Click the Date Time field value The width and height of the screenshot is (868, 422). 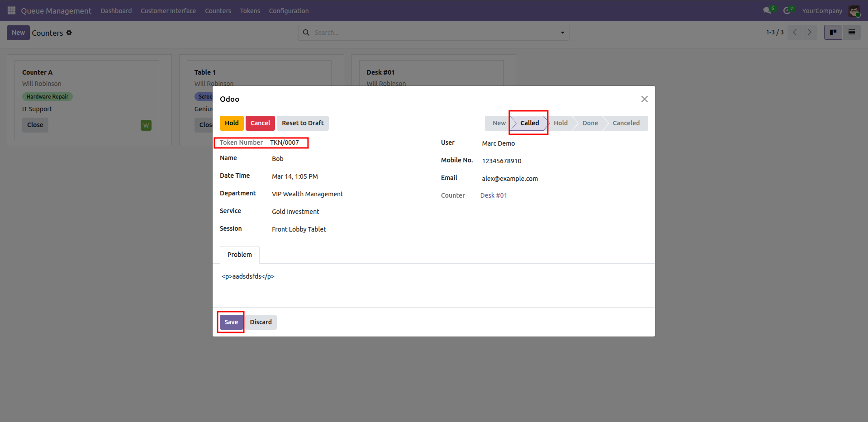click(x=294, y=176)
